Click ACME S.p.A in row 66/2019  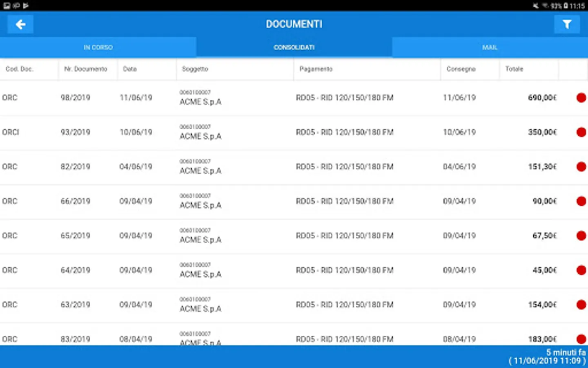coord(200,205)
